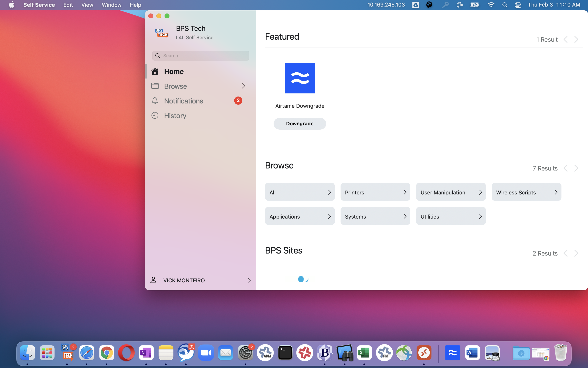Viewport: 588px width, 368px height.
Task: Open the Utilities category
Action: (451, 216)
